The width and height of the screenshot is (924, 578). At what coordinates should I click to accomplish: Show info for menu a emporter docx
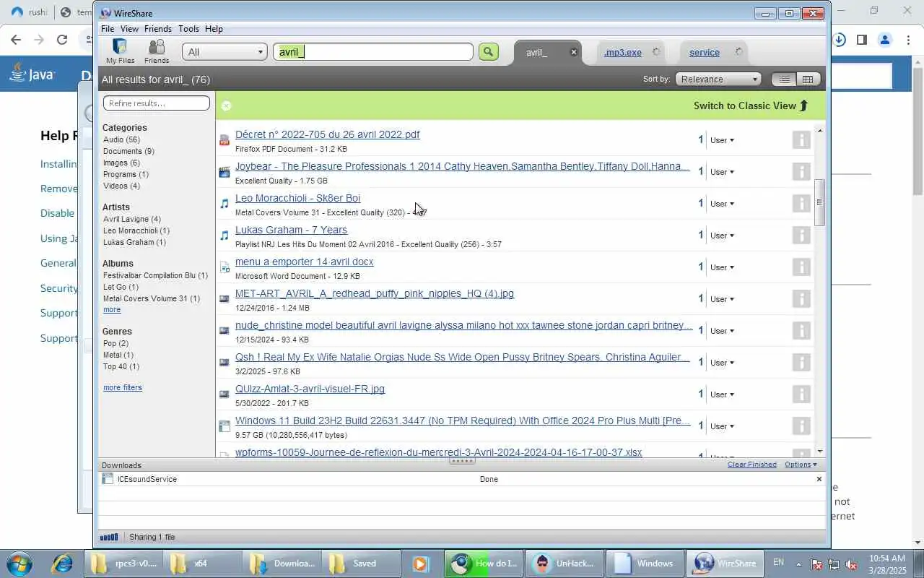801,267
